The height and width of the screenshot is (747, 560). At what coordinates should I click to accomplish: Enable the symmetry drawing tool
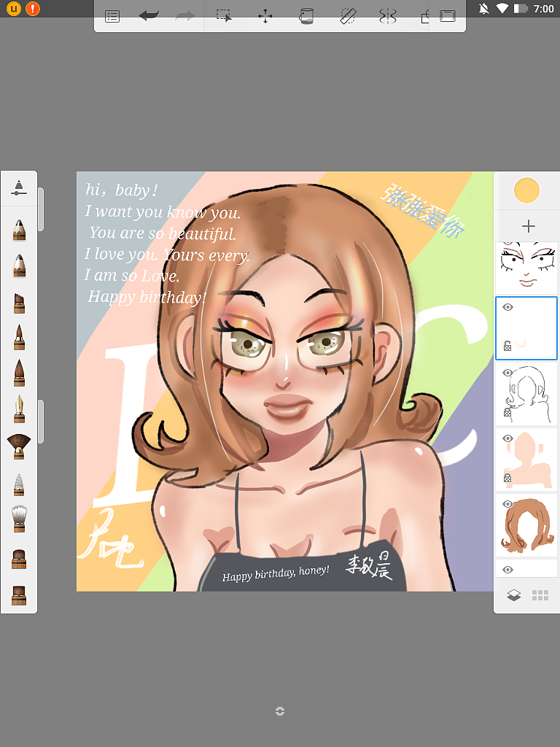[x=388, y=17]
